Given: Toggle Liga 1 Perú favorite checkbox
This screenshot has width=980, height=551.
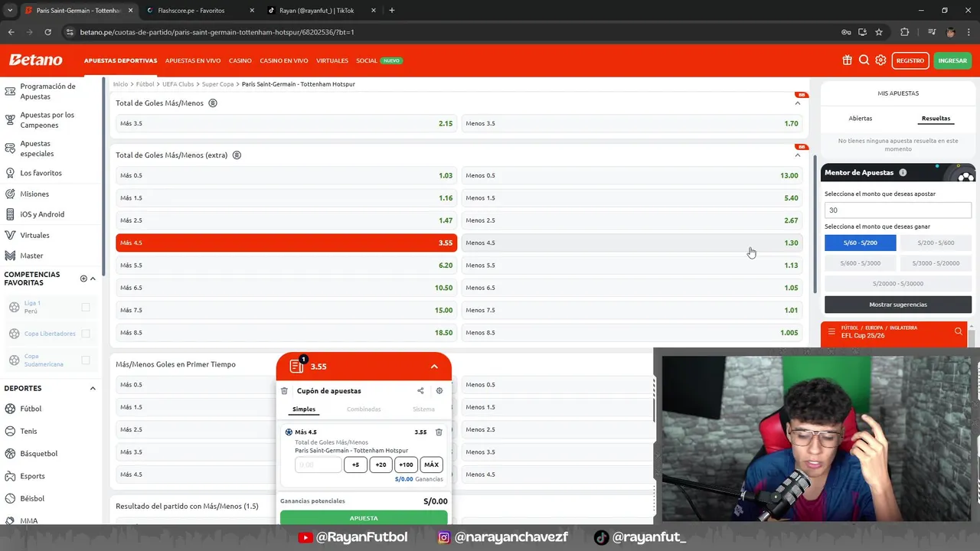Looking at the screenshot, I should 86,308.
